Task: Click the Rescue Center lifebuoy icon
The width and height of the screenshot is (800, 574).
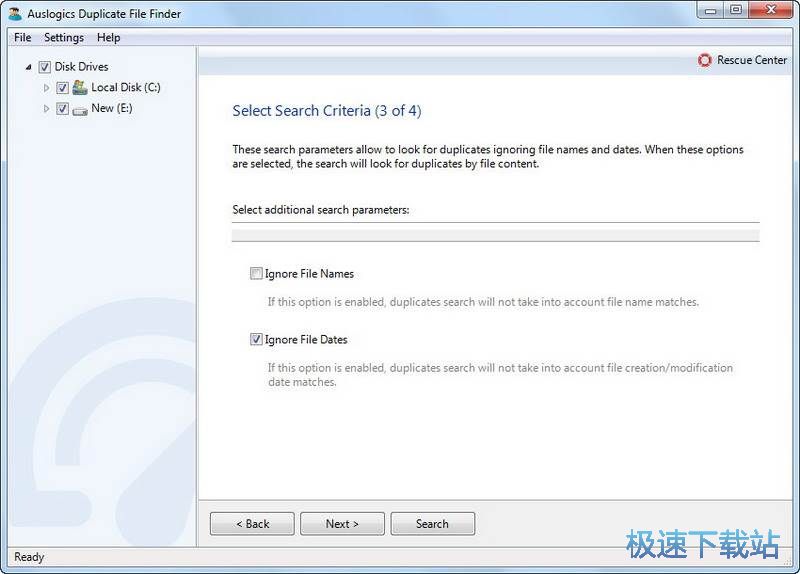Action: 705,60
